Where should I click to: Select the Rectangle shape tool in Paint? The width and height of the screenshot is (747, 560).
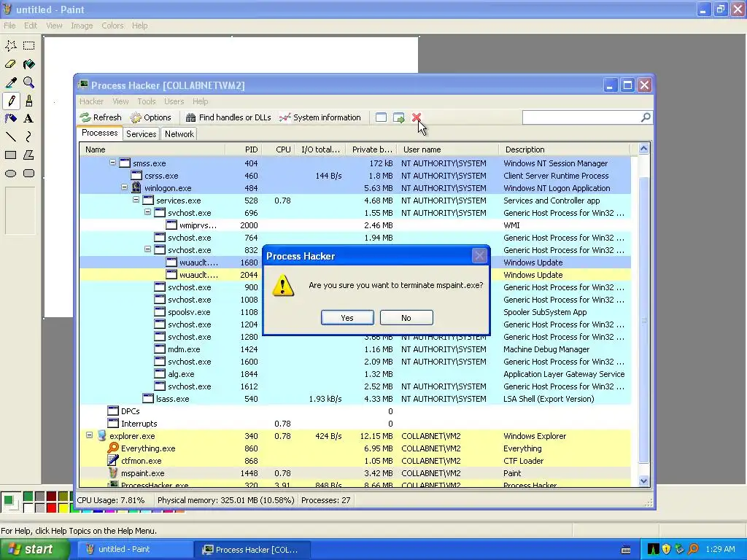(11, 155)
